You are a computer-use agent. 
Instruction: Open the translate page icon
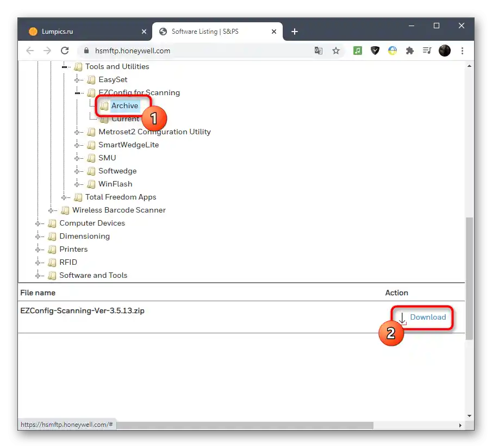[x=319, y=51]
